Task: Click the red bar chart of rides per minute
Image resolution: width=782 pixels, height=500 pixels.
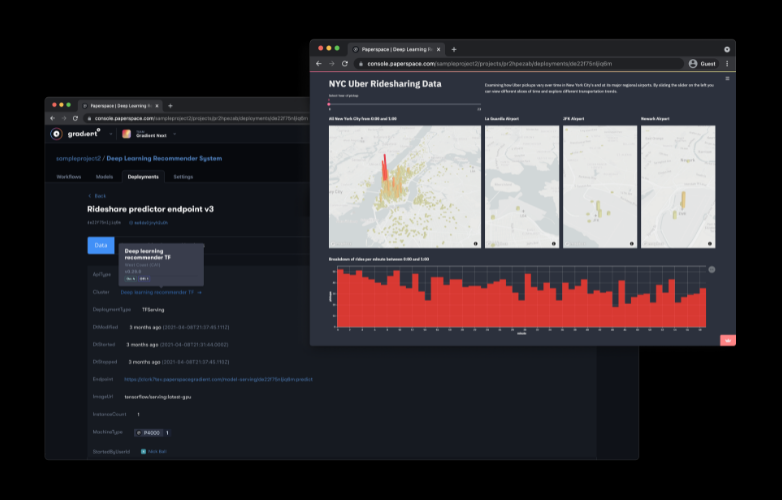Action: click(521, 298)
